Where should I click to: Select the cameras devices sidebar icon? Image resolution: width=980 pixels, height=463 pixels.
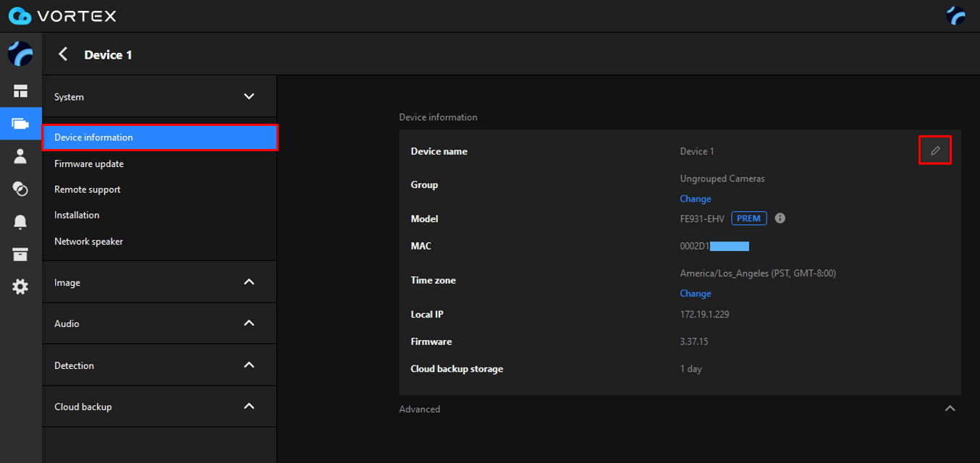(20, 124)
